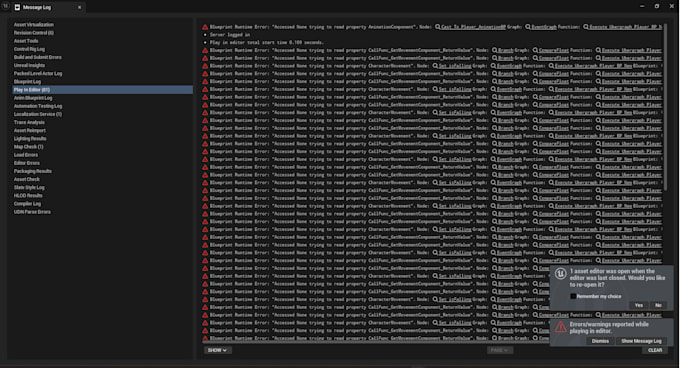
Task: Open Anim Blueprint Log category
Action: pyautogui.click(x=33, y=98)
